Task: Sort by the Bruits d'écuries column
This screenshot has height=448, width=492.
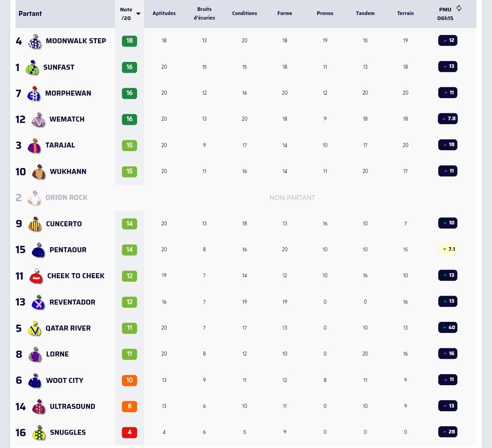Action: [x=204, y=14]
